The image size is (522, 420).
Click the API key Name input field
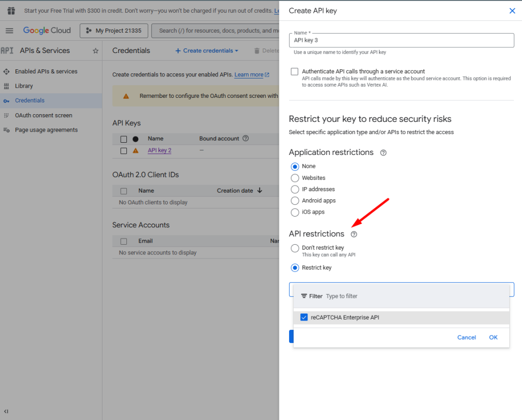coord(402,40)
